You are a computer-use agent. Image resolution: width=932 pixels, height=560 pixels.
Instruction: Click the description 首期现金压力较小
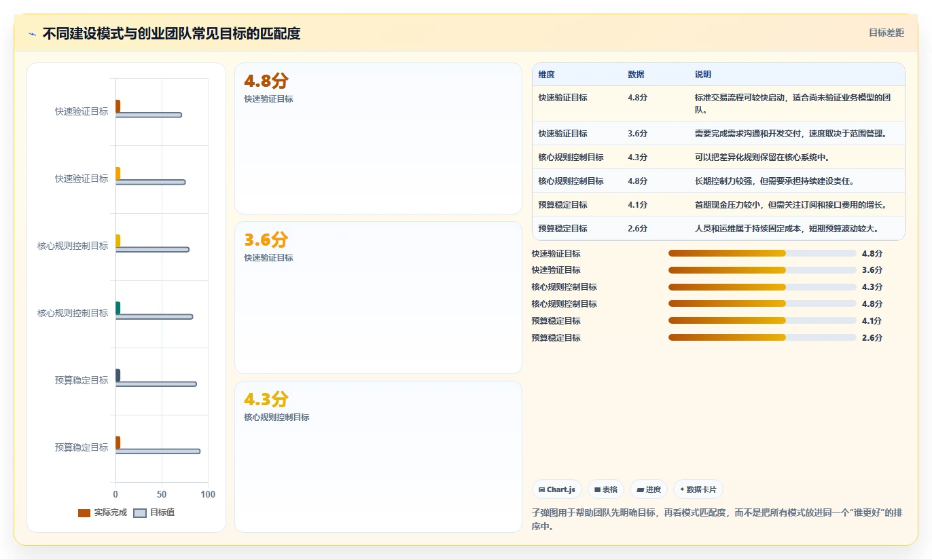pos(790,205)
